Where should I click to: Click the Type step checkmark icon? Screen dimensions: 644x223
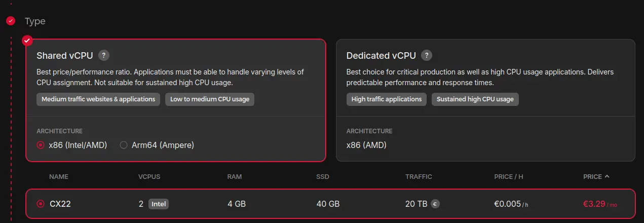11,21
